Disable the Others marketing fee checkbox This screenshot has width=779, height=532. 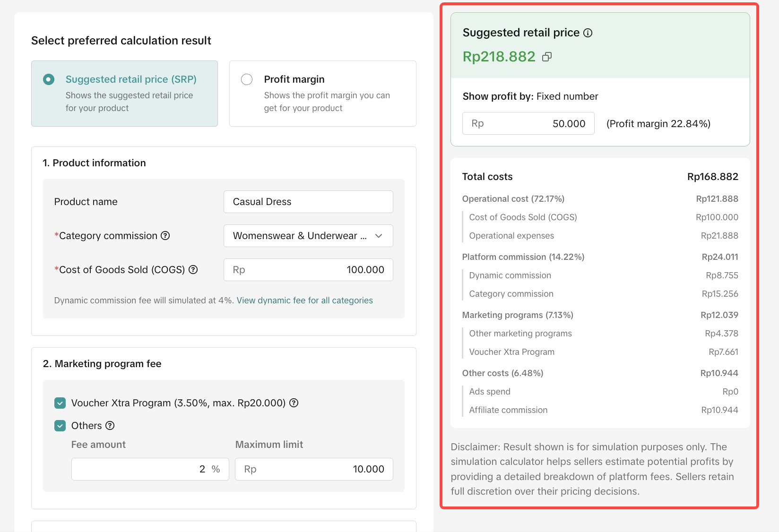coord(60,426)
